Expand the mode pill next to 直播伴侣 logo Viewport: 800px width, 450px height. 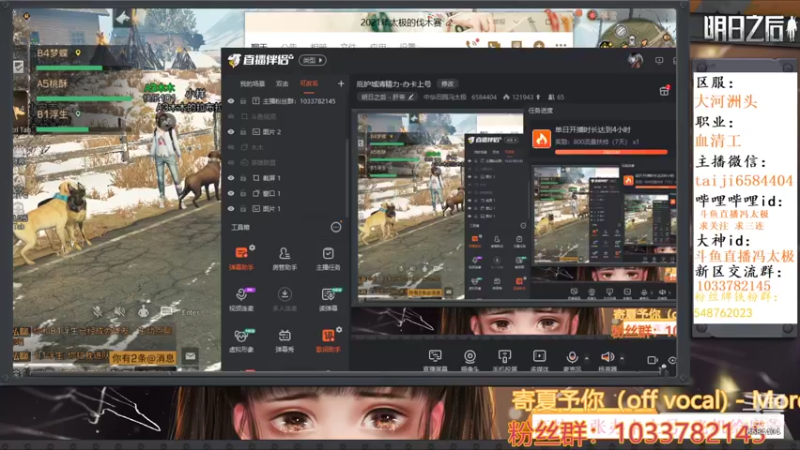(x=313, y=60)
